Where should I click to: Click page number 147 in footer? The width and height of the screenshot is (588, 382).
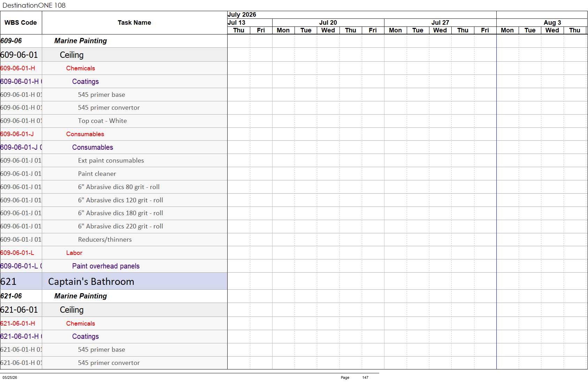365,377
